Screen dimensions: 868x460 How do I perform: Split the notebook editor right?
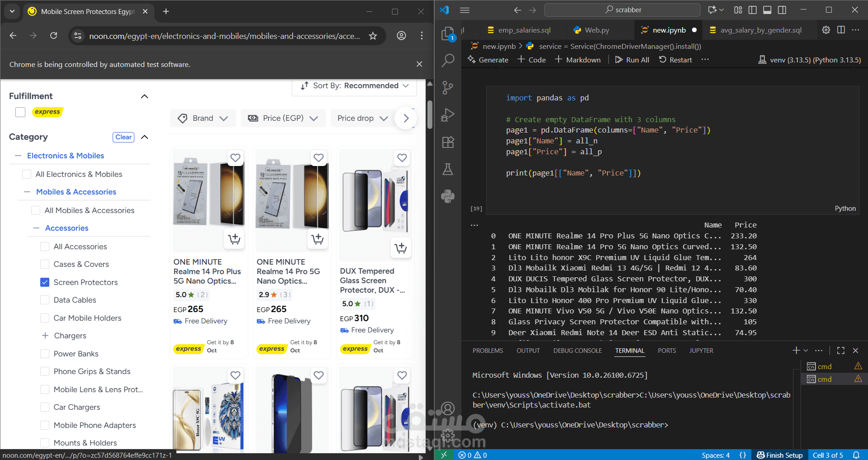[841, 30]
